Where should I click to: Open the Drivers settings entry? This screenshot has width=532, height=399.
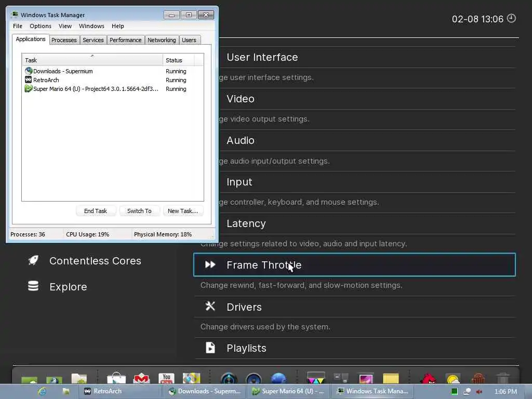(x=354, y=307)
